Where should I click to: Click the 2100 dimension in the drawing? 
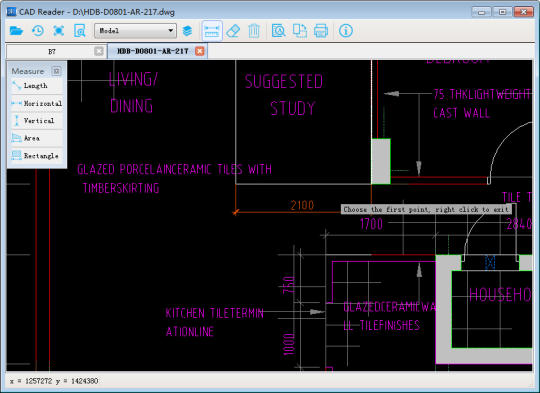pos(302,205)
